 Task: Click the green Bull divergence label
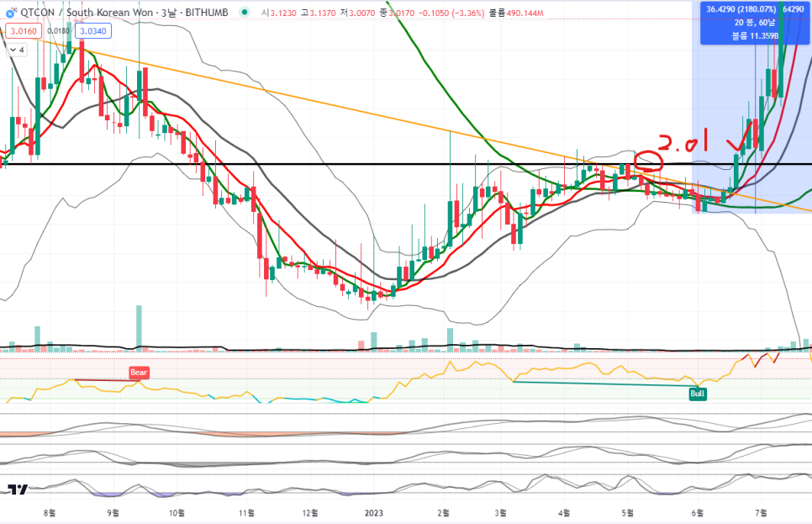[697, 394]
